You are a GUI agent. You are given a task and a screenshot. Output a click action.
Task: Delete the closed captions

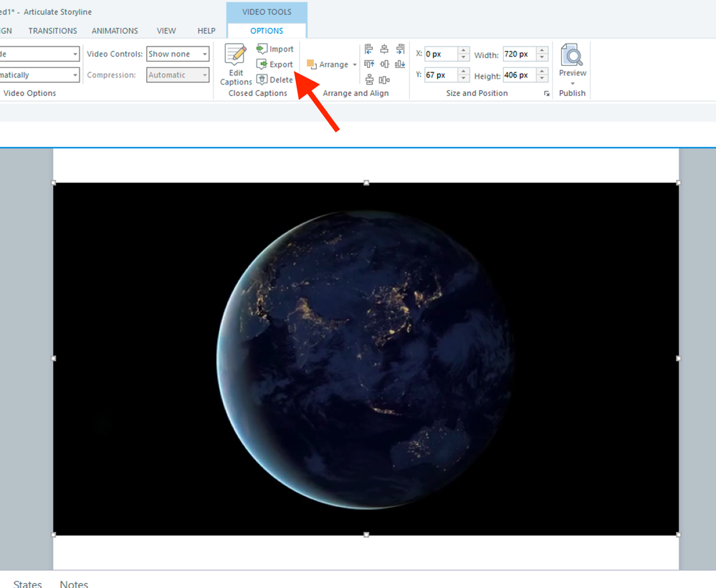(275, 79)
